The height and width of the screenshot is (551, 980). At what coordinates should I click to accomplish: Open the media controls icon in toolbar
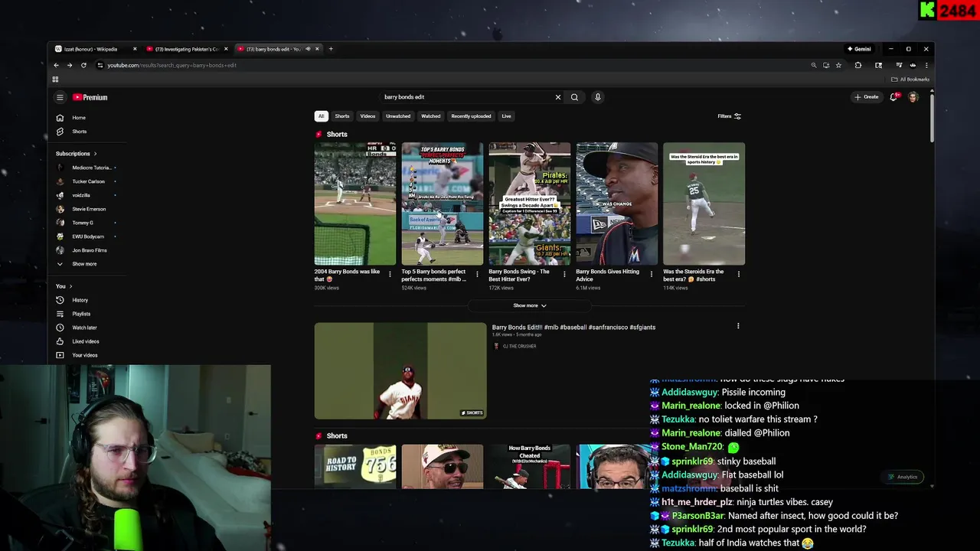pyautogui.click(x=899, y=65)
